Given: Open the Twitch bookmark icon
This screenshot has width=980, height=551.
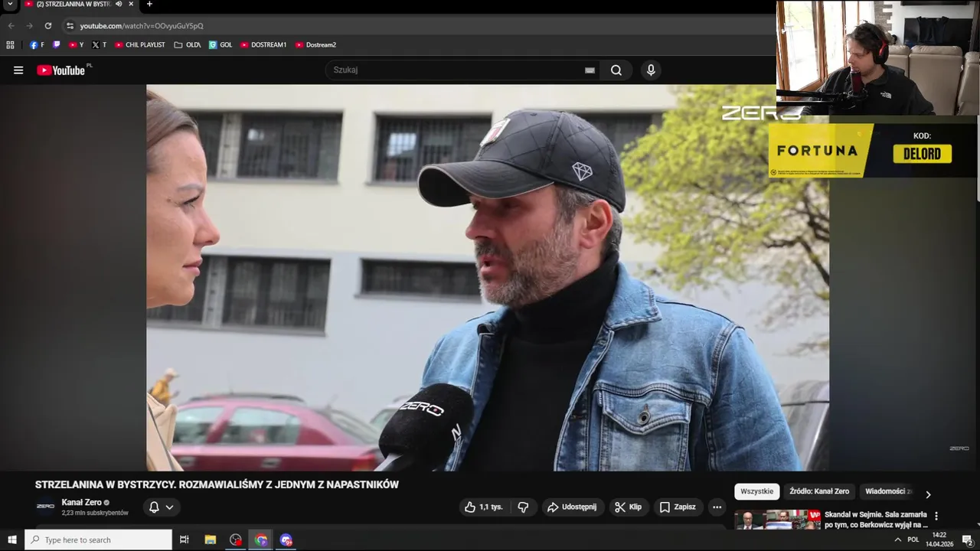Looking at the screenshot, I should pyautogui.click(x=56, y=45).
